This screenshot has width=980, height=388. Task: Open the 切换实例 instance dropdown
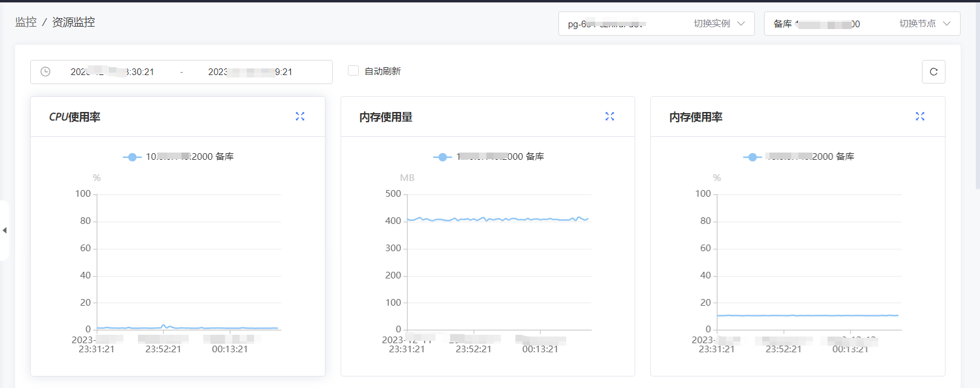[x=656, y=24]
